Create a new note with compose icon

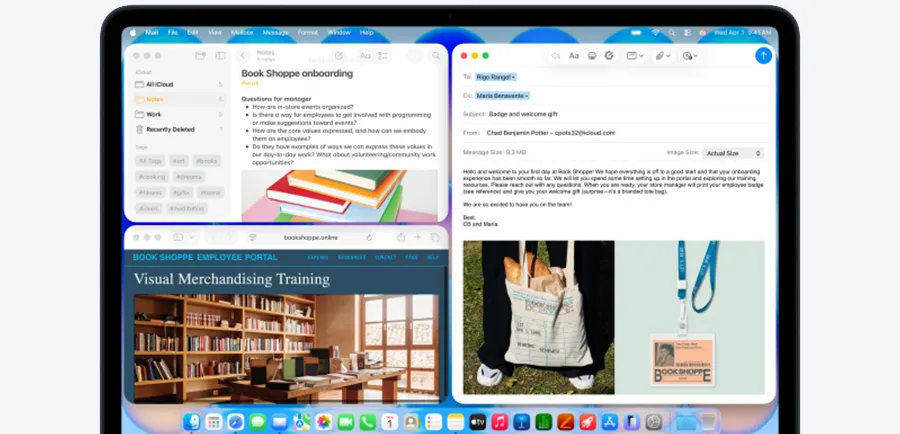339,56
